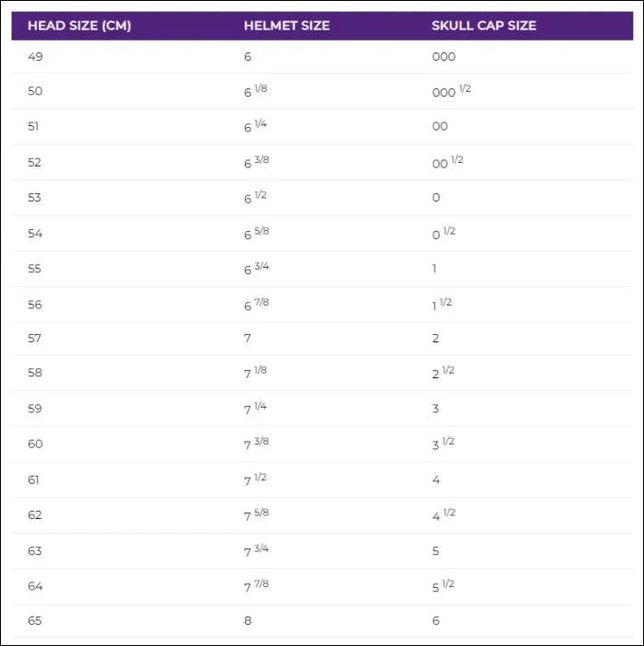Select skull cap size 3 cell
The height and width of the screenshot is (646, 644).
(436, 409)
